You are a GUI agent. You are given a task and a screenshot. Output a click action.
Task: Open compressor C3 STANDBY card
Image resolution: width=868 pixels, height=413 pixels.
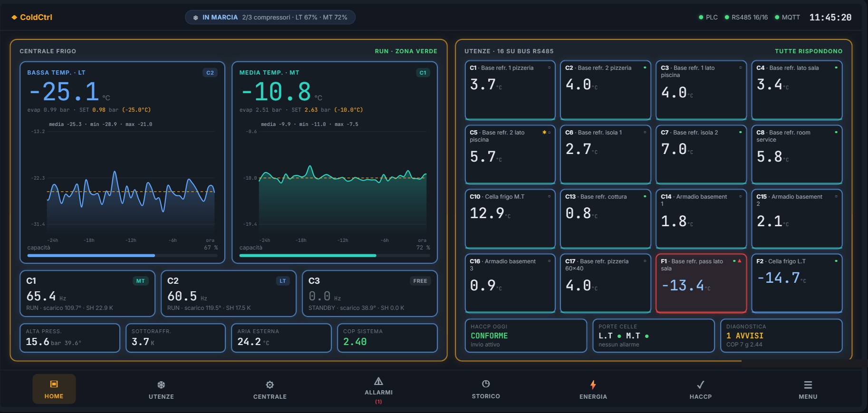370,293
